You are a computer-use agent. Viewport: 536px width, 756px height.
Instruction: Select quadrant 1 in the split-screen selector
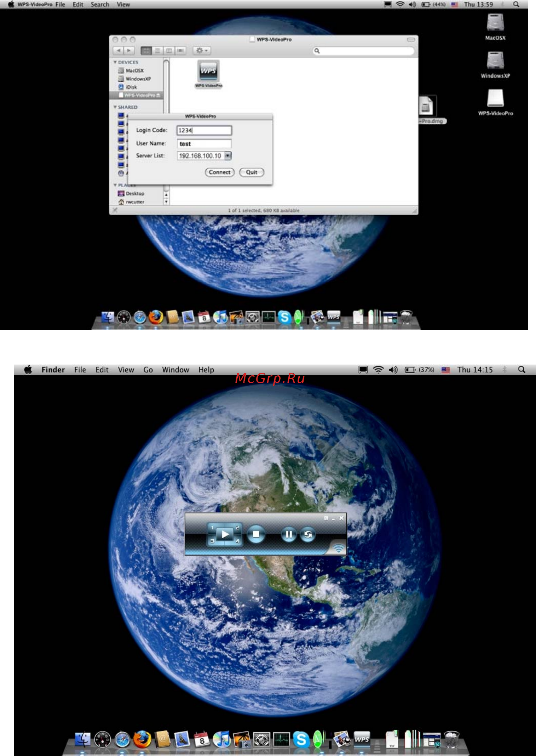click(x=212, y=528)
